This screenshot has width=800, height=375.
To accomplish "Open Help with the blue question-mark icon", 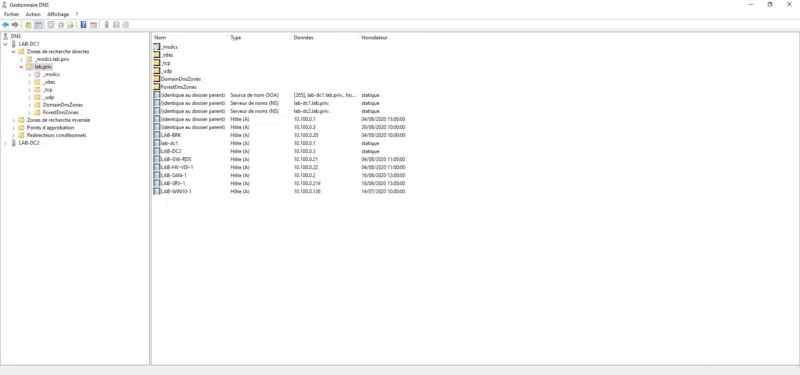I will pos(83,24).
